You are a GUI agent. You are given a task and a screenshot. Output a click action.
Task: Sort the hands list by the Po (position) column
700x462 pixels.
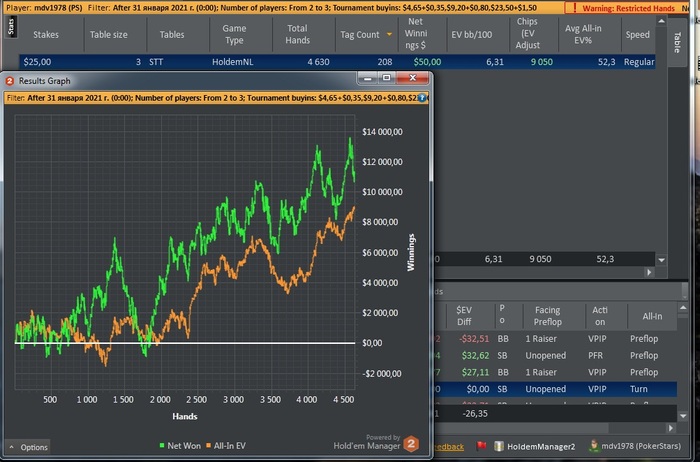pos(502,314)
